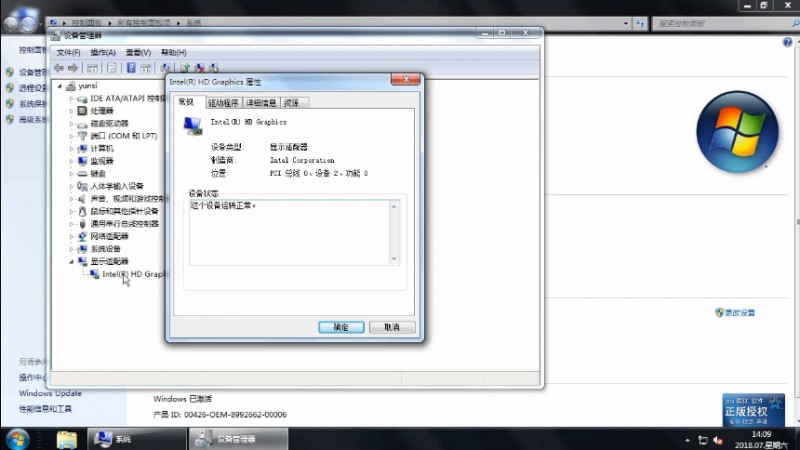Expand 键盘 keyboards node
This screenshot has height=450, width=800.
coord(71,173)
